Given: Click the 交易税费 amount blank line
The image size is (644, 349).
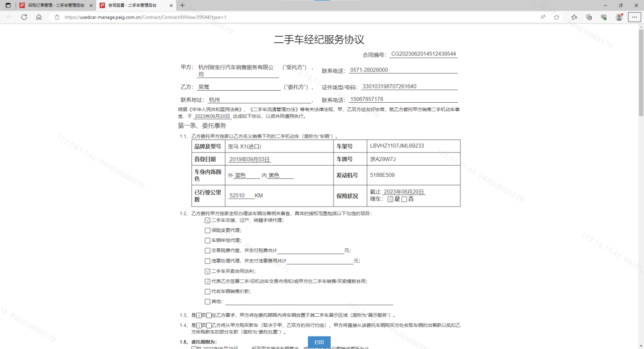Looking at the screenshot, I should click(x=310, y=250).
